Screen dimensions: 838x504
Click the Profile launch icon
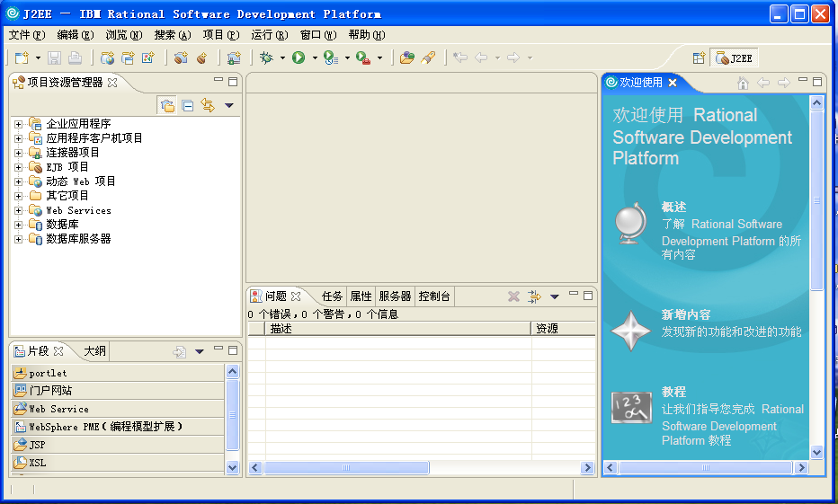click(331, 57)
